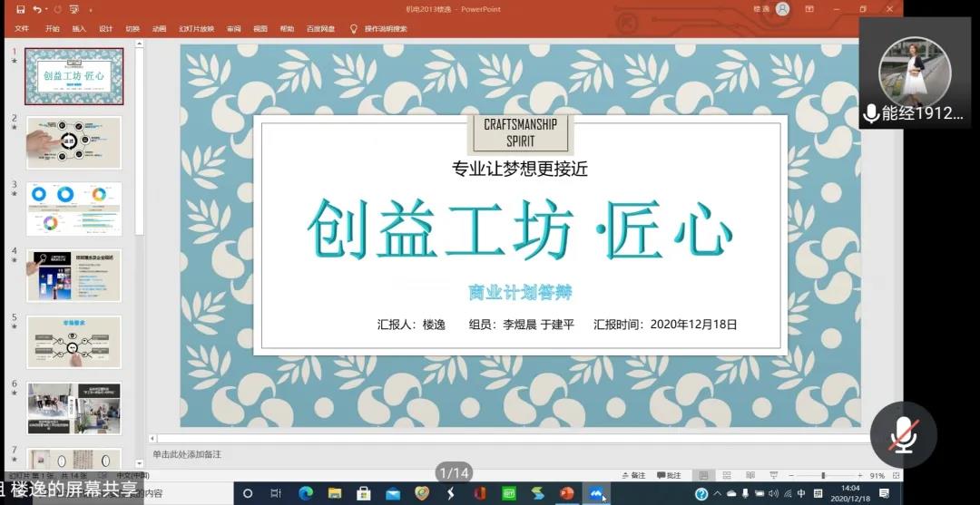Open Microsoft Edge from the taskbar
This screenshot has height=505, width=980.
[305, 493]
